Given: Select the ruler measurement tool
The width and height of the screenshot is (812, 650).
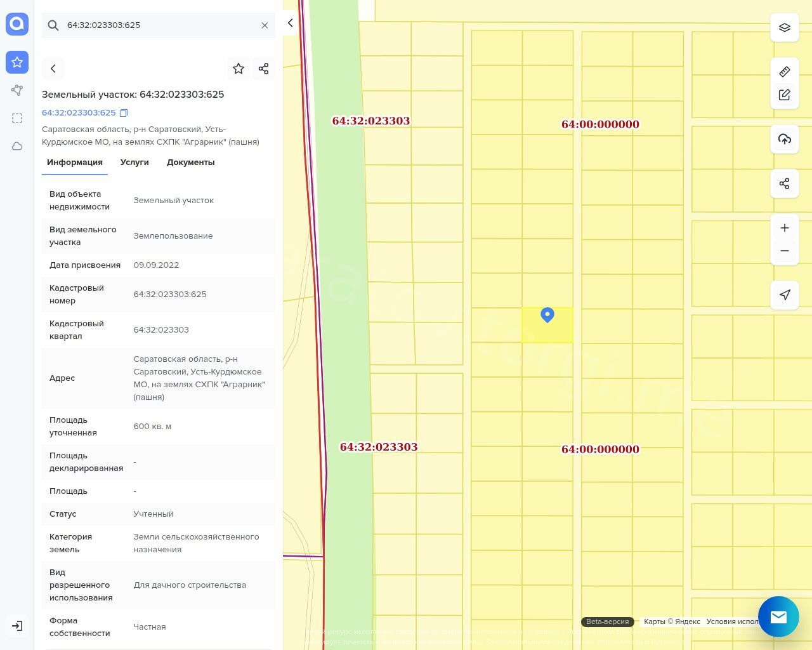Looking at the screenshot, I should click(785, 72).
